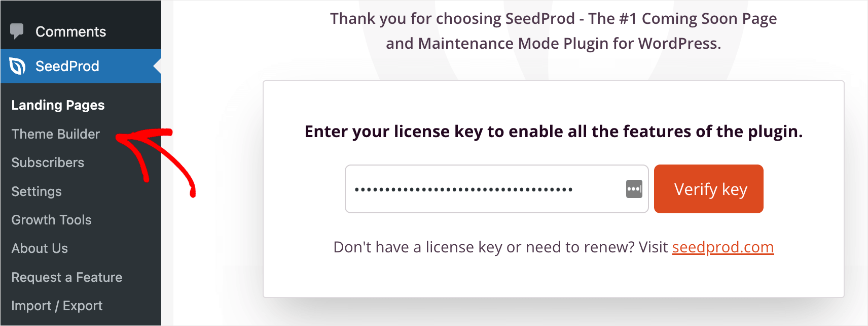This screenshot has height=326, width=868.
Task: Go to Theme Builder
Action: [56, 134]
